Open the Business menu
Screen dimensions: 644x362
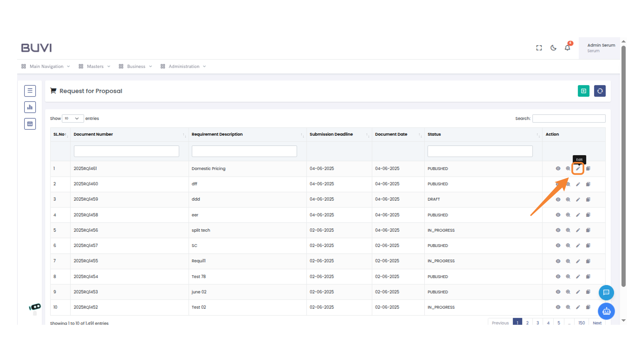(x=136, y=66)
